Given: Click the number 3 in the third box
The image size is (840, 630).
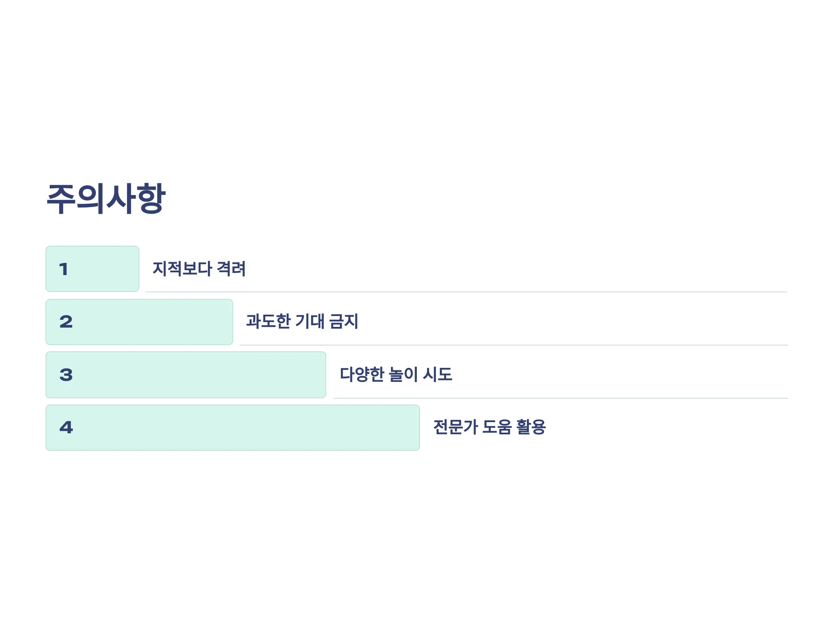Looking at the screenshot, I should coord(66,375).
